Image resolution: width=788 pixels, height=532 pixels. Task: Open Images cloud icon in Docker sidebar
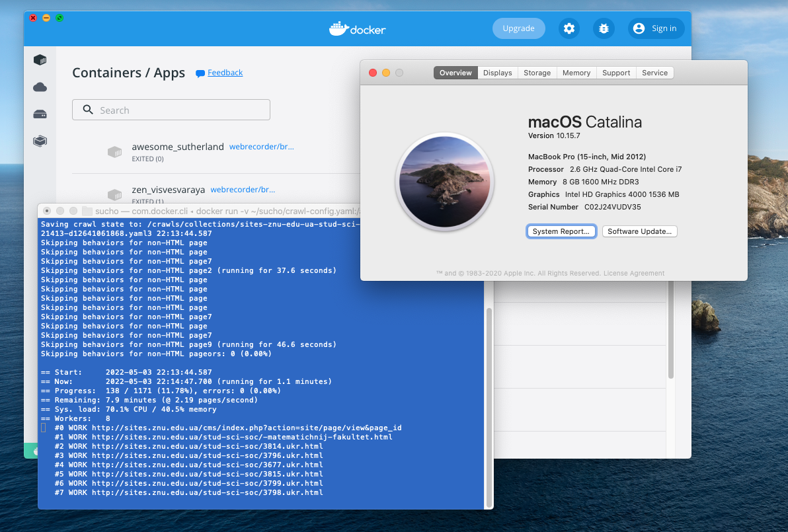[x=40, y=87]
